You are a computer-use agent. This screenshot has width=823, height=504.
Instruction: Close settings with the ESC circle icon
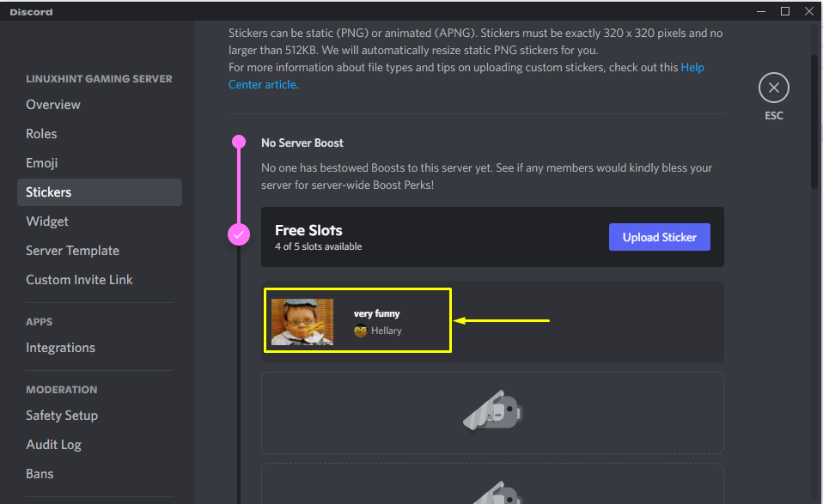click(x=774, y=88)
